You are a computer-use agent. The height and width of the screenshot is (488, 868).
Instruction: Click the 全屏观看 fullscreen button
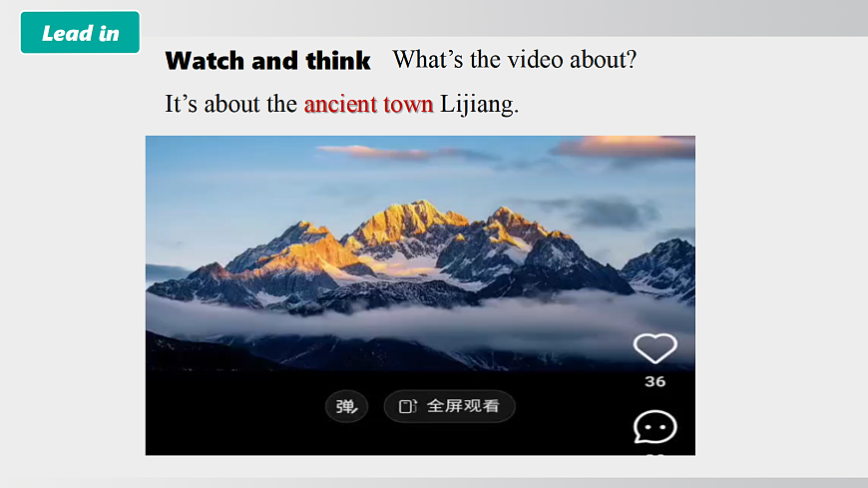click(x=450, y=406)
